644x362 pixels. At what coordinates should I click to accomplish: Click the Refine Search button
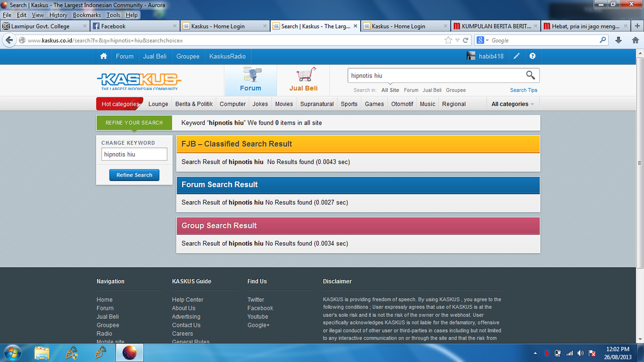pyautogui.click(x=134, y=175)
